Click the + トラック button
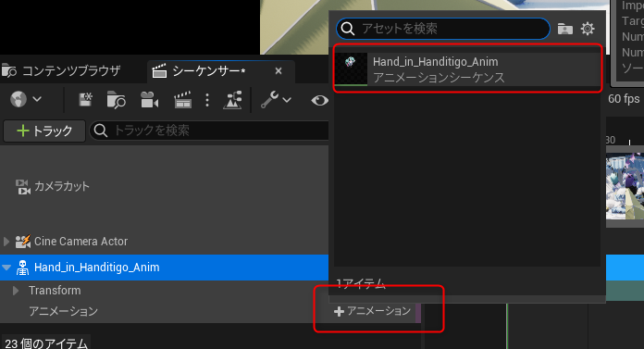This screenshot has height=349, width=644. point(44,131)
